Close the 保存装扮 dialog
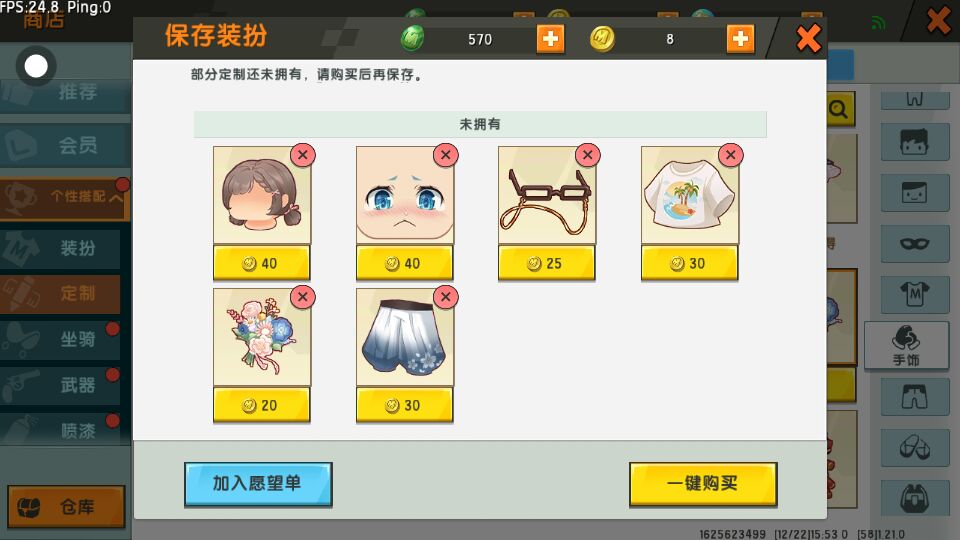Image resolution: width=960 pixels, height=540 pixels. 808,39
